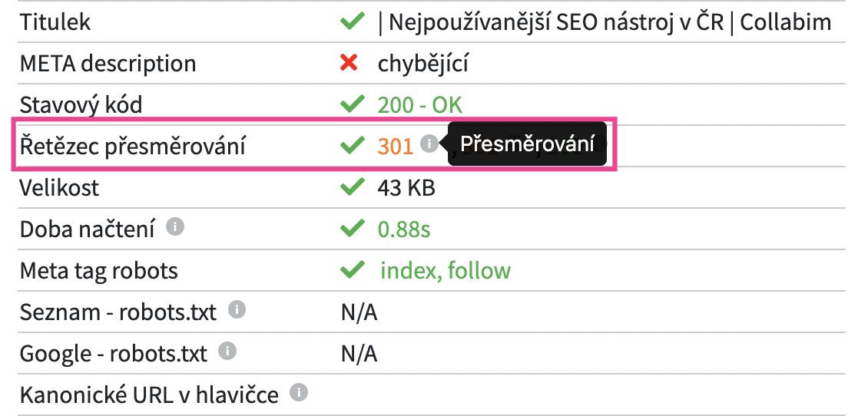Click the page title text mentioning Collabim

pos(605,23)
